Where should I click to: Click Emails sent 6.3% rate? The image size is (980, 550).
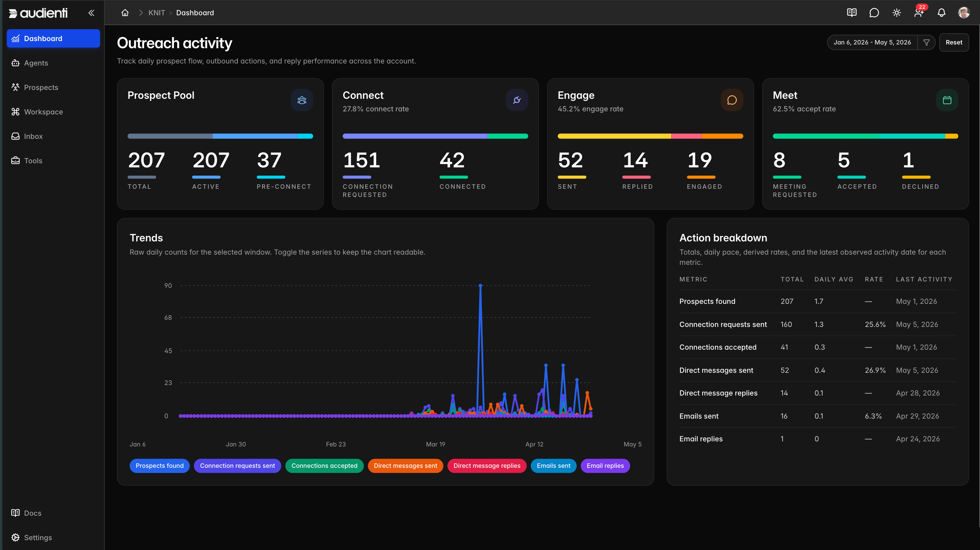coord(873,416)
